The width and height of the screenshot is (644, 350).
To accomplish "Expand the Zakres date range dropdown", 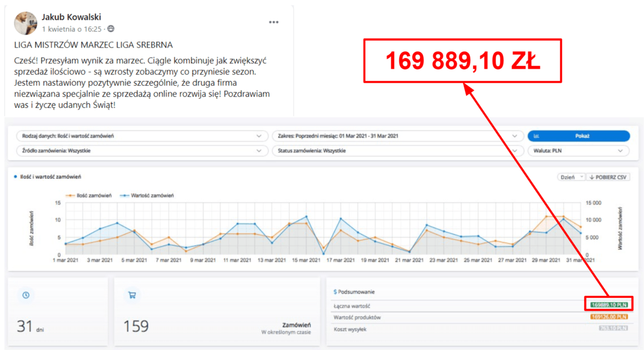I will click(396, 136).
